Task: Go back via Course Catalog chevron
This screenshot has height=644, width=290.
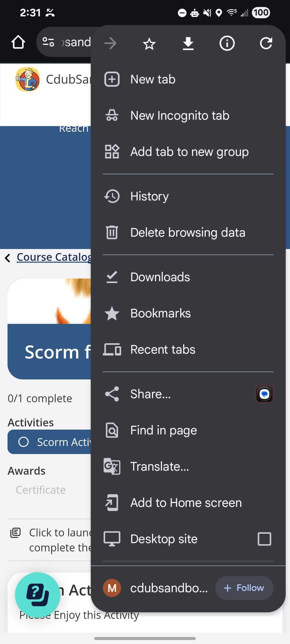Action: 8,258
